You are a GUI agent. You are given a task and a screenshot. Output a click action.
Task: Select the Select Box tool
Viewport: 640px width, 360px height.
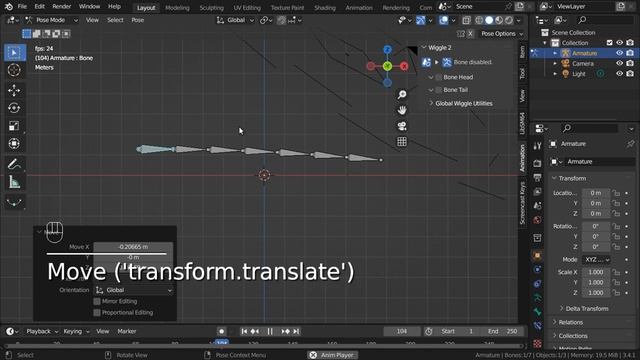(x=14, y=53)
